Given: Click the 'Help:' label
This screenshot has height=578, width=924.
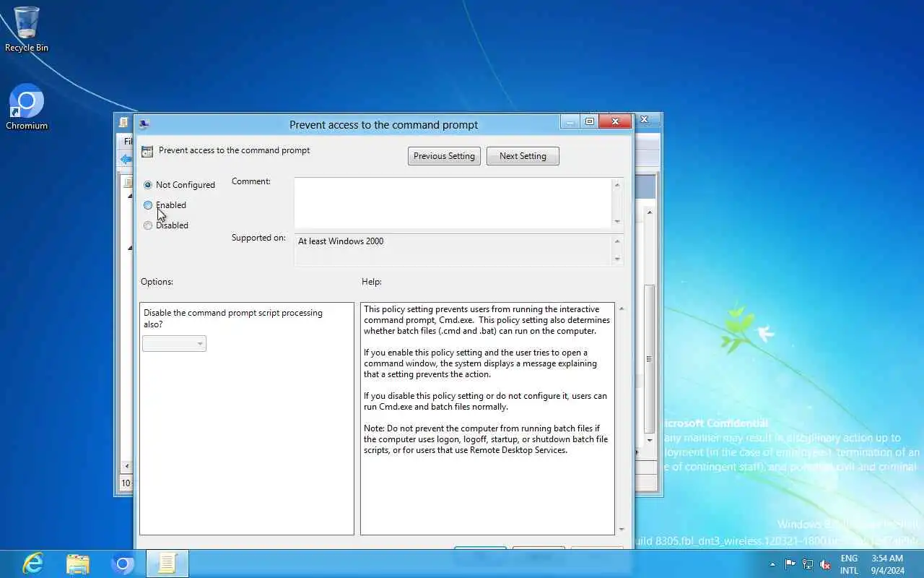Looking at the screenshot, I should click(372, 282).
